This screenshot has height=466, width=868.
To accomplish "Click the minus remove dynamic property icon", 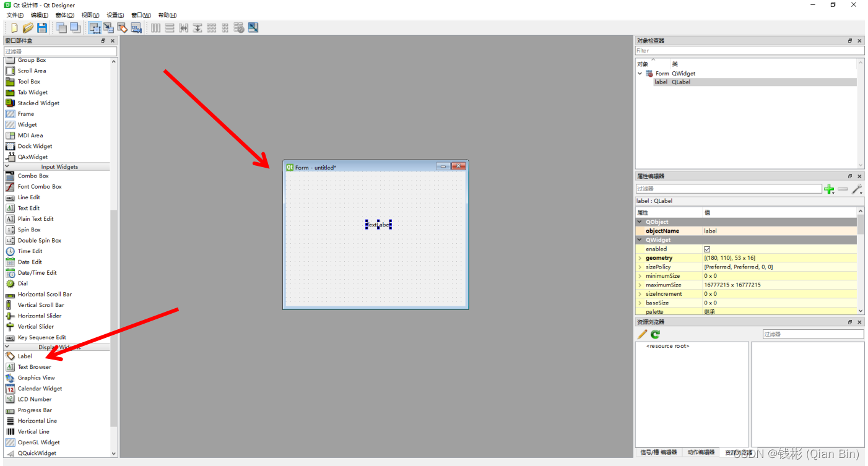I will tap(843, 189).
